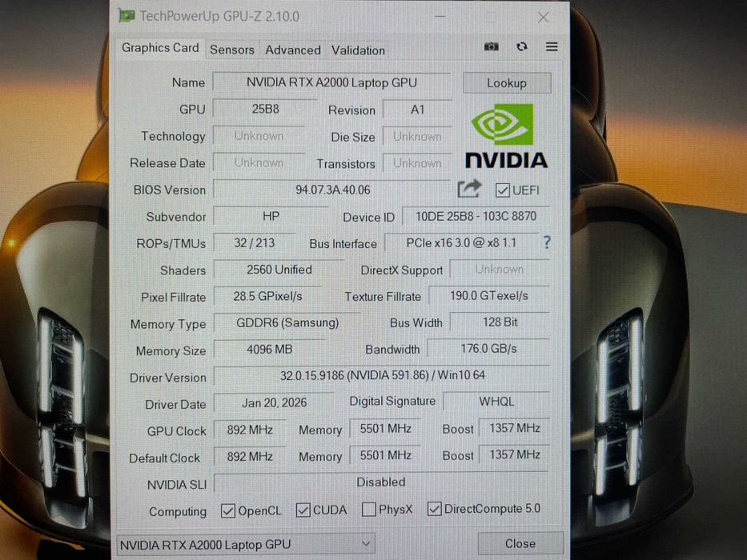Click the ROPs/TMUs value 32 / 213
747x560 pixels.
coord(255,243)
